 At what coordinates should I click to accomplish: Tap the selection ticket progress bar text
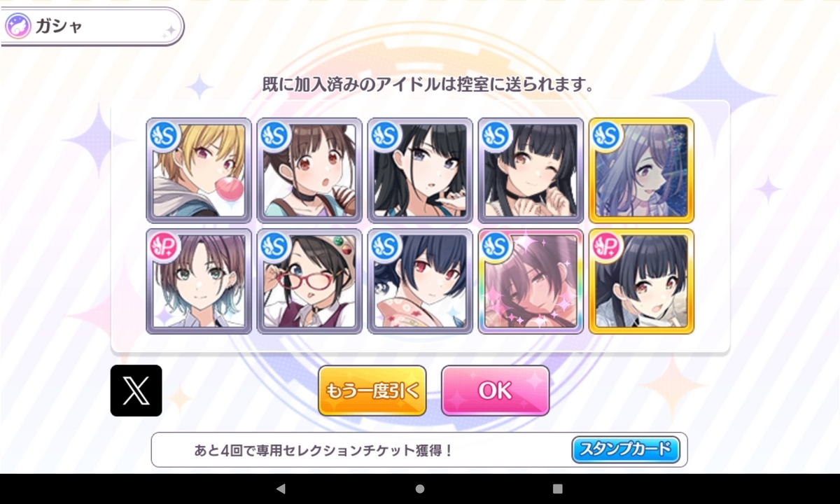323,450
